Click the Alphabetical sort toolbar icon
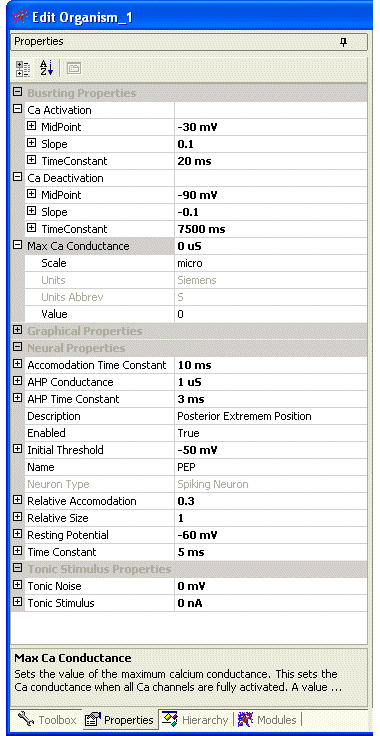Screen dimensions: 380x736 [x=46, y=69]
